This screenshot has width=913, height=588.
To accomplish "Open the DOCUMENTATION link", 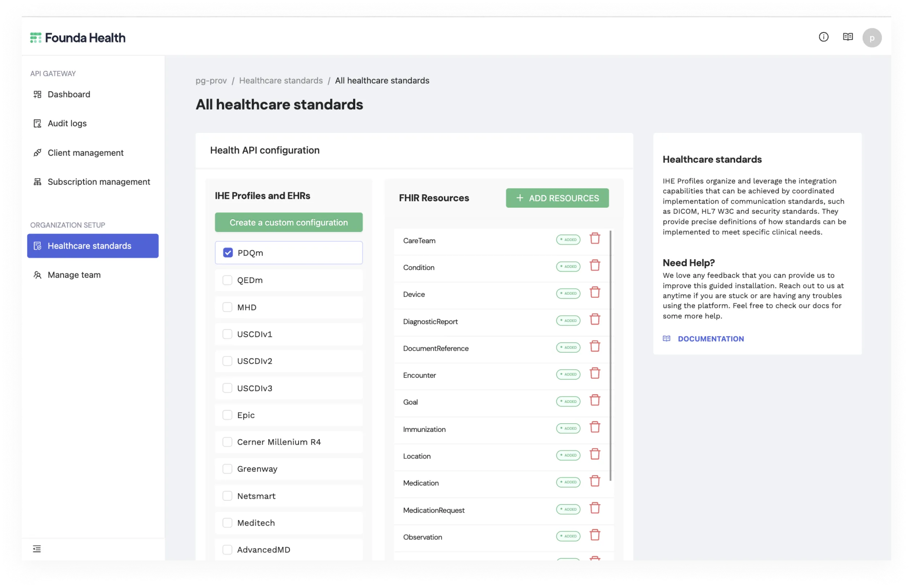I will pyautogui.click(x=704, y=338).
